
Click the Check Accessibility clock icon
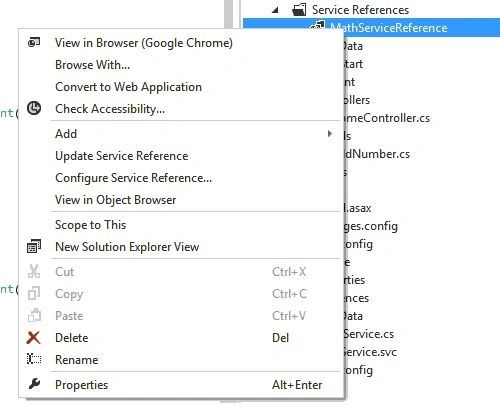(34, 108)
